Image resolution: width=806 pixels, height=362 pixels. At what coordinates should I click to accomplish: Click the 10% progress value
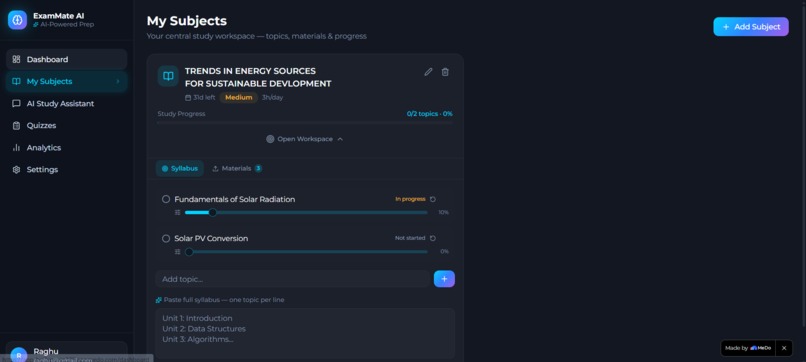[443, 212]
